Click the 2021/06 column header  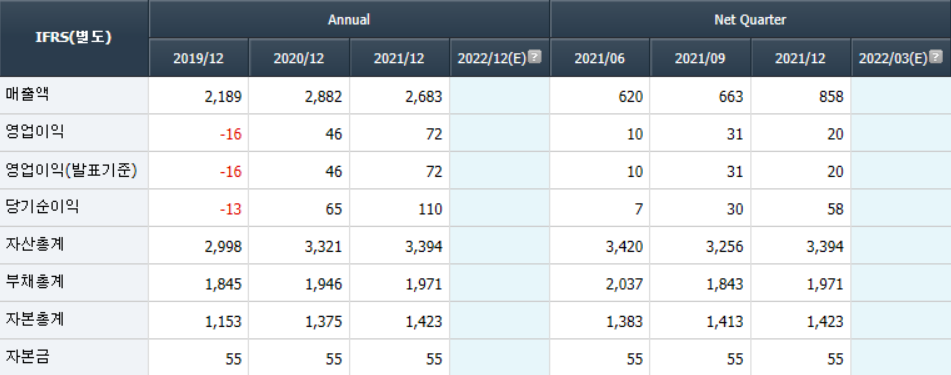point(600,58)
